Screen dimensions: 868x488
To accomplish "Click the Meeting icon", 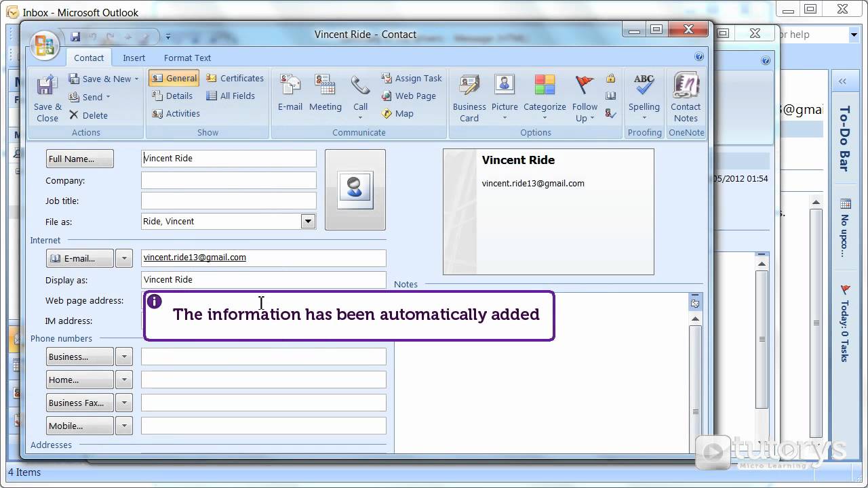I will [325, 93].
